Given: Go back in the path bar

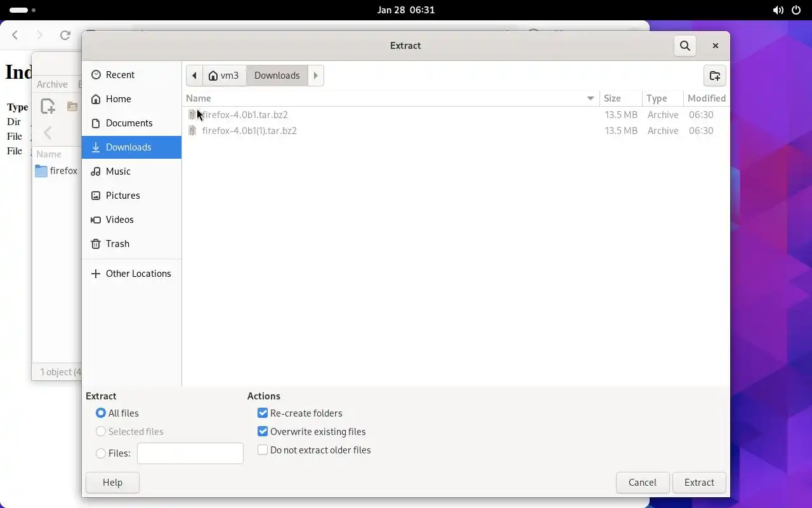Looking at the screenshot, I should (x=194, y=76).
